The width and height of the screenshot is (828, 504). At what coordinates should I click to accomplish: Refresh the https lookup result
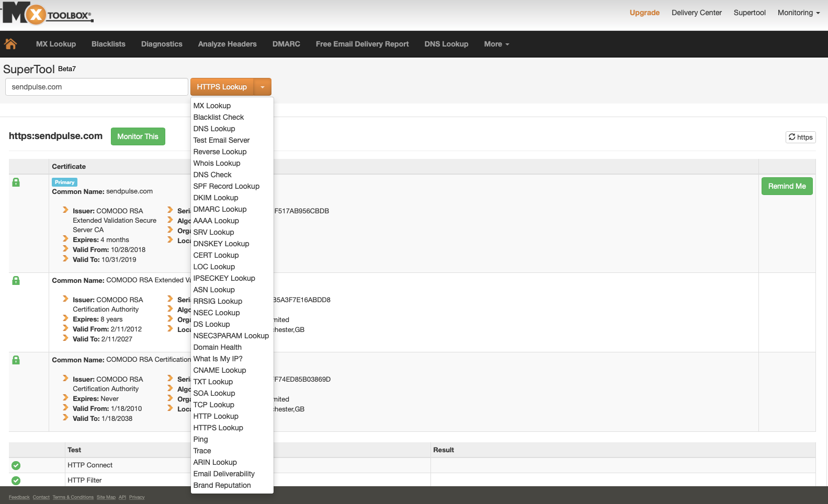801,137
